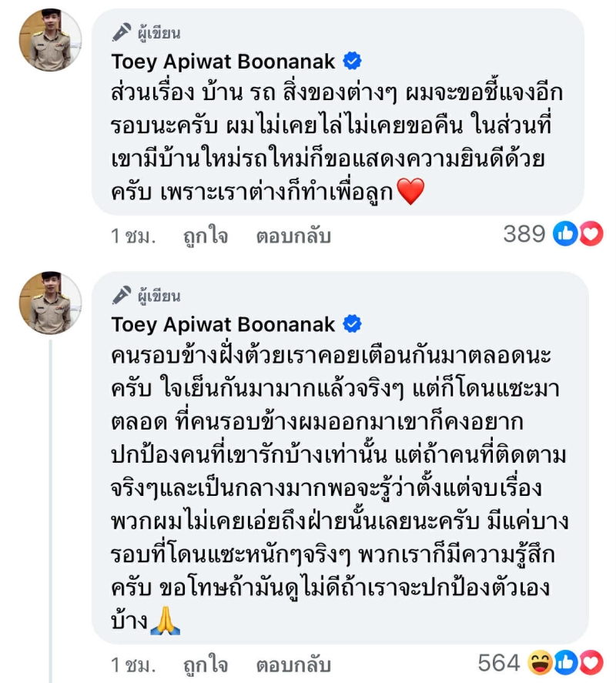Click the pencil author icon on the second comment

122,296
